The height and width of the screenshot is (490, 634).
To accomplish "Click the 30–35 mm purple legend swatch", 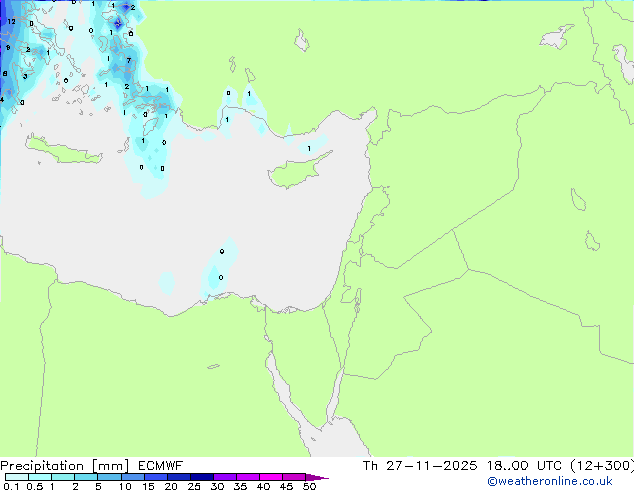I will (x=225, y=477).
